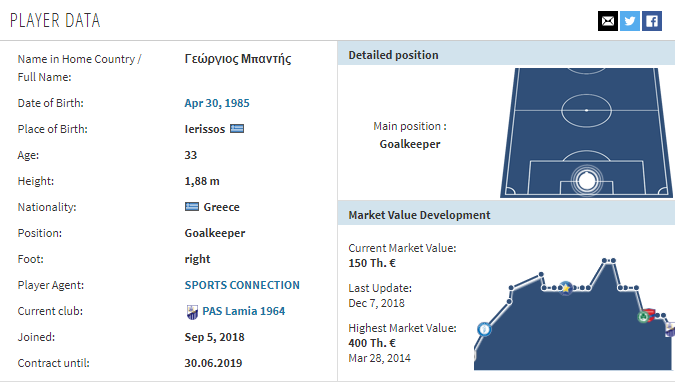This screenshot has height=382, width=675.
Task: Click the star club marker on chart
Action: (566, 288)
